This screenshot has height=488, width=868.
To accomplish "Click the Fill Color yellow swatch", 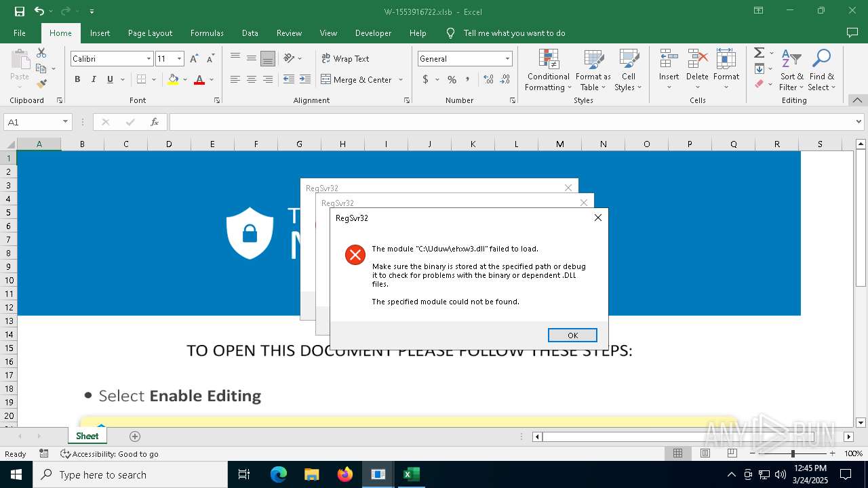I will (x=173, y=79).
